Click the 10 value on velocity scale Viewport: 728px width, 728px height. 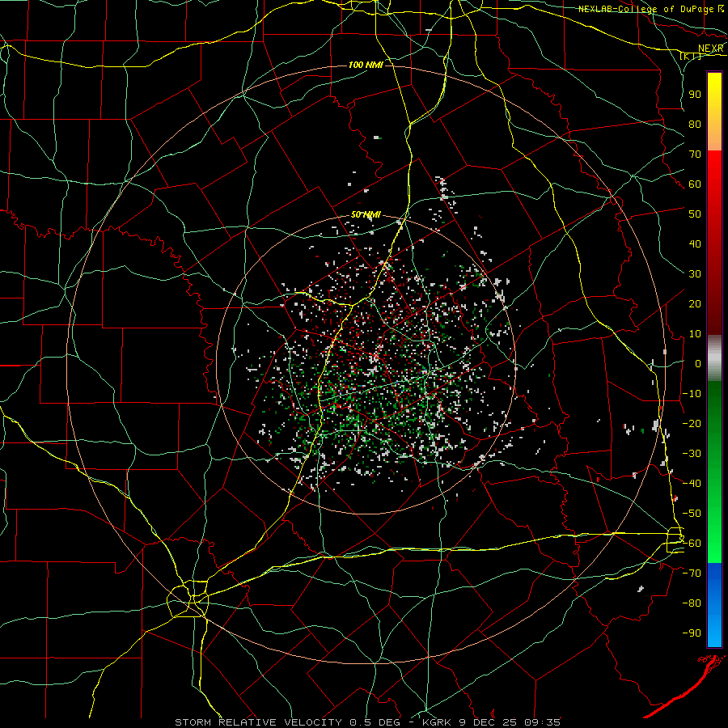[x=695, y=334]
